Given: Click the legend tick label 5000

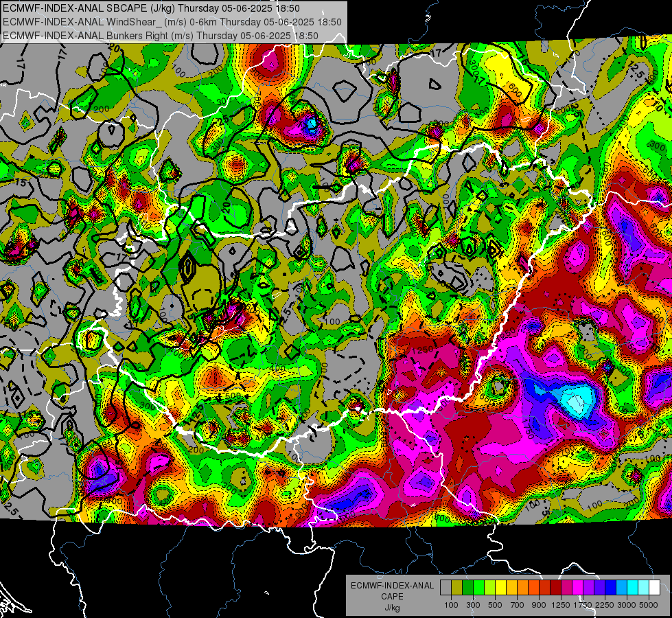Looking at the screenshot, I should [649, 605].
